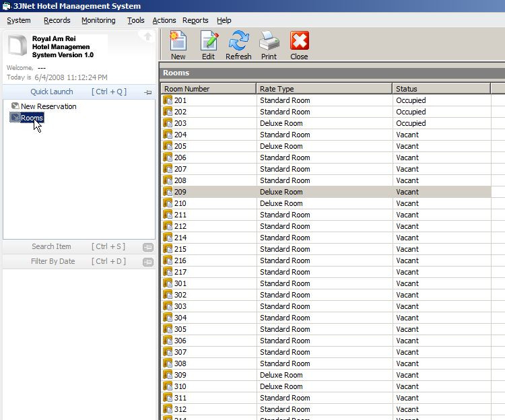Click the room icon for room 202
This screenshot has height=420, width=505.
[168, 112]
